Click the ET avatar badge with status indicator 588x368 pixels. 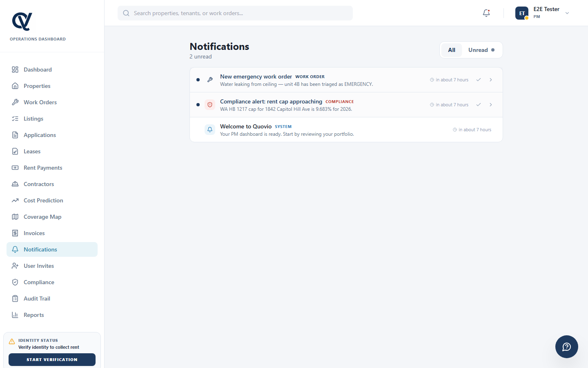pyautogui.click(x=522, y=13)
